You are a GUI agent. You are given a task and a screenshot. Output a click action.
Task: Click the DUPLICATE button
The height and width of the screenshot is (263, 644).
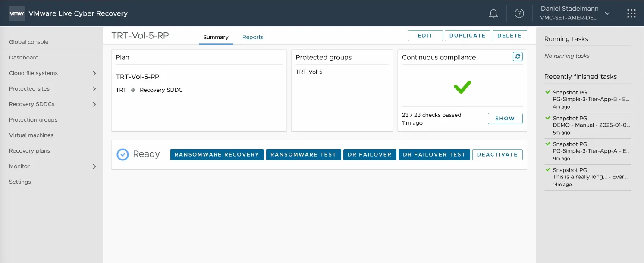[468, 35]
